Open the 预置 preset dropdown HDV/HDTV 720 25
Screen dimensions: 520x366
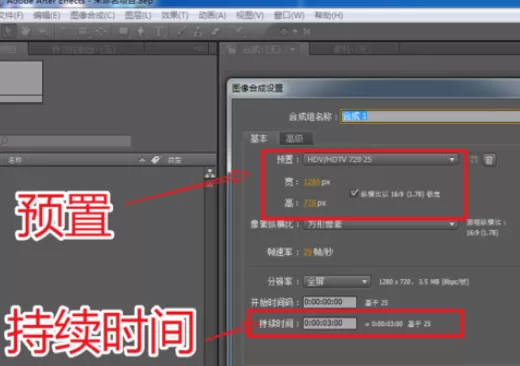pyautogui.click(x=380, y=160)
